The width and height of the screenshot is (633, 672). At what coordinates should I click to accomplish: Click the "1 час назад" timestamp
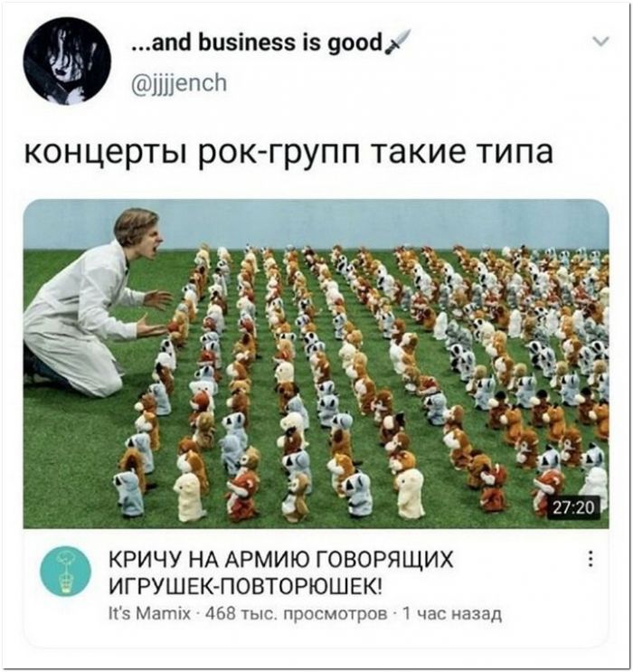pos(452,614)
